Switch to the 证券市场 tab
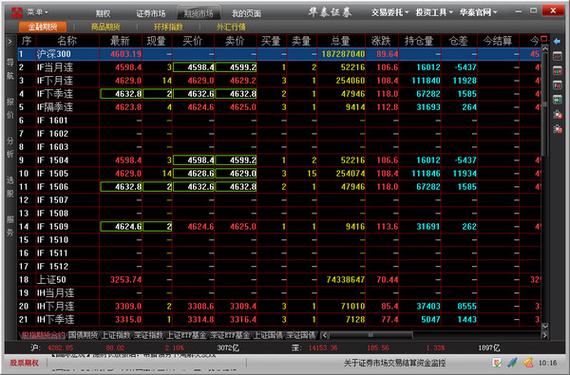570x375 pixels. [150, 13]
